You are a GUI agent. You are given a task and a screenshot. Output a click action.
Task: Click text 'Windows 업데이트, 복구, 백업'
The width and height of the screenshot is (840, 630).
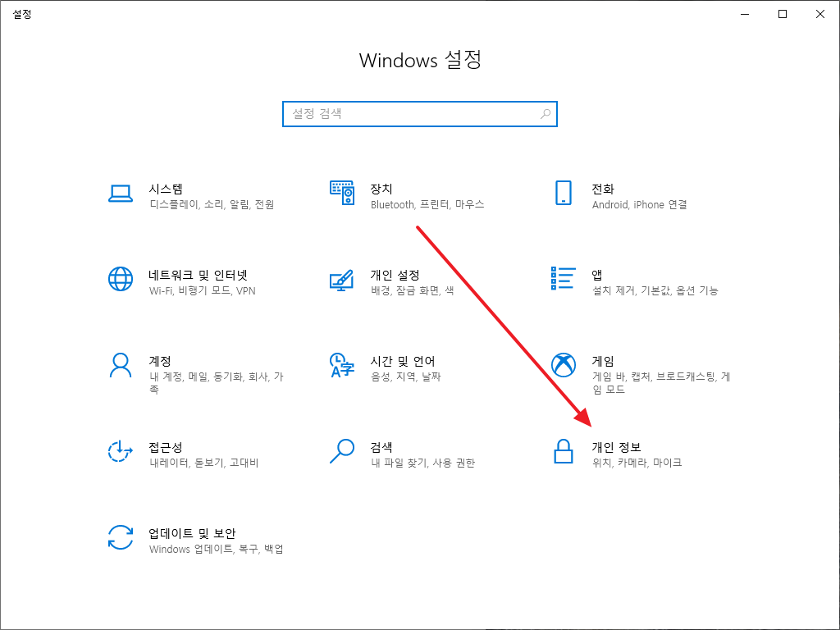click(x=217, y=549)
